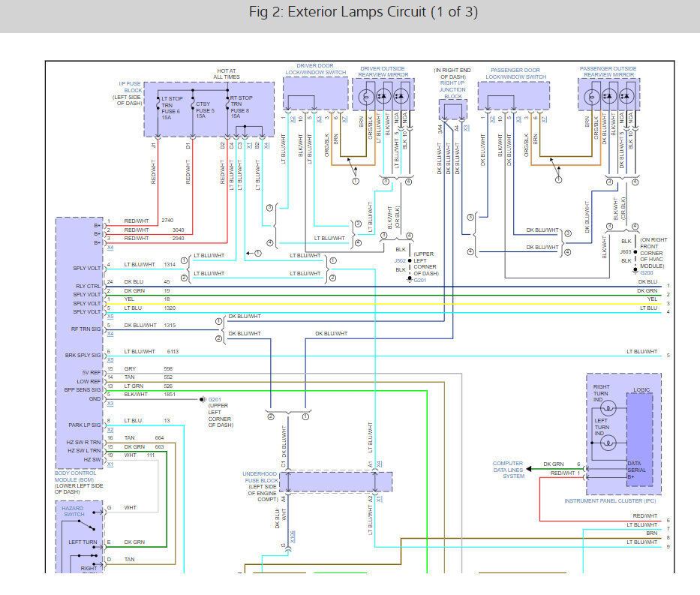Click the UNDERHOOD FUSE BLOCK label

(x=260, y=477)
